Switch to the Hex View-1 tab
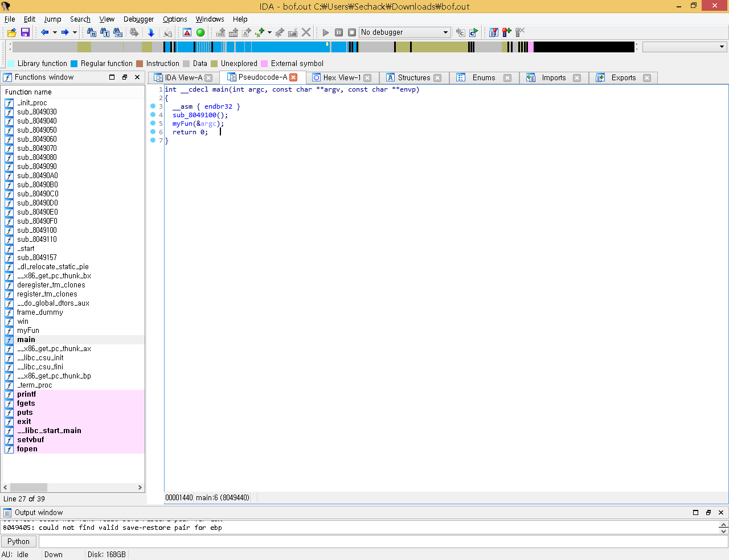 [342, 78]
